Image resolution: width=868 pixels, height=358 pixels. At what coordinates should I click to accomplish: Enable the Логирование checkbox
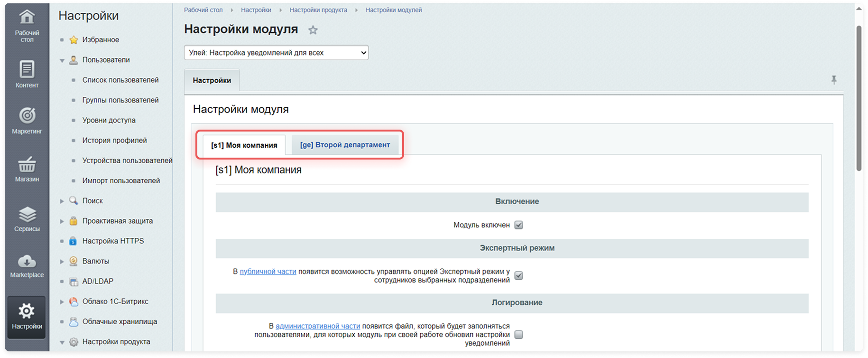[x=518, y=335]
